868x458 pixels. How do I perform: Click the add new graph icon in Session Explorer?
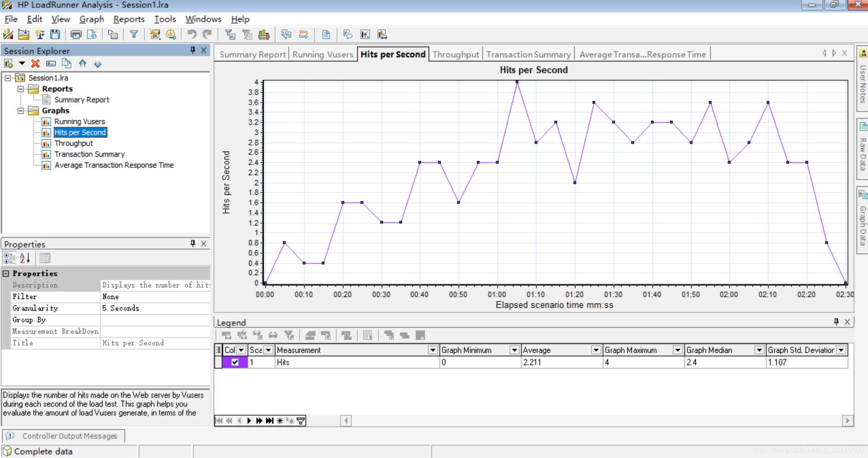click(x=9, y=64)
